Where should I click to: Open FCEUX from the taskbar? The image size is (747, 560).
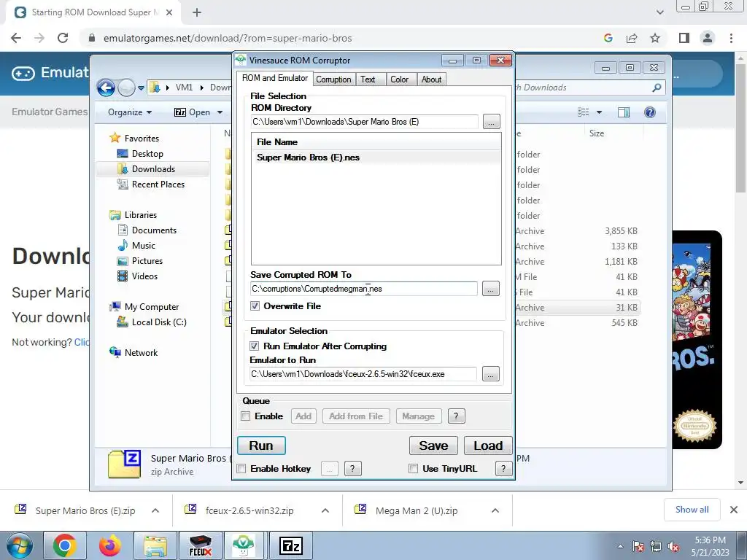click(200, 545)
